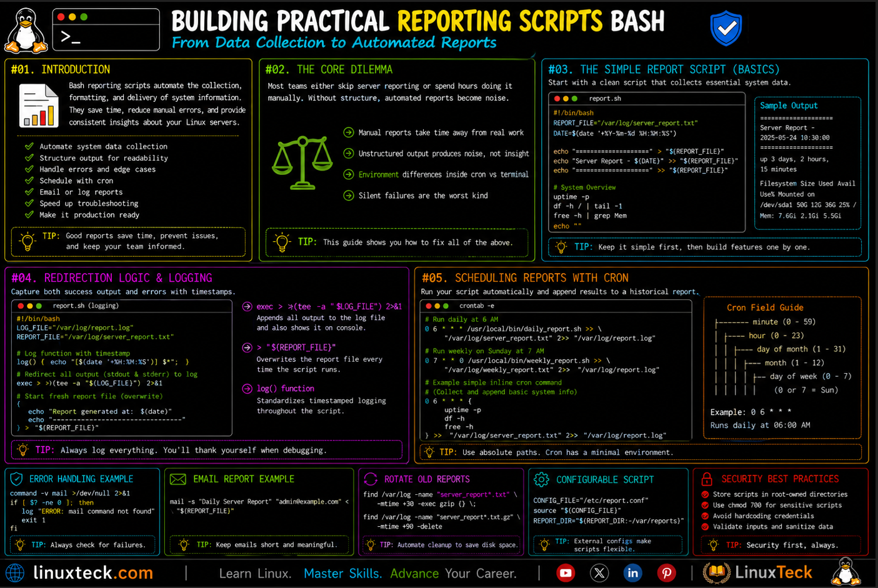Screen dimensions: 878x588
Task: Open the LinkedIn social icon
Action: 632,572
